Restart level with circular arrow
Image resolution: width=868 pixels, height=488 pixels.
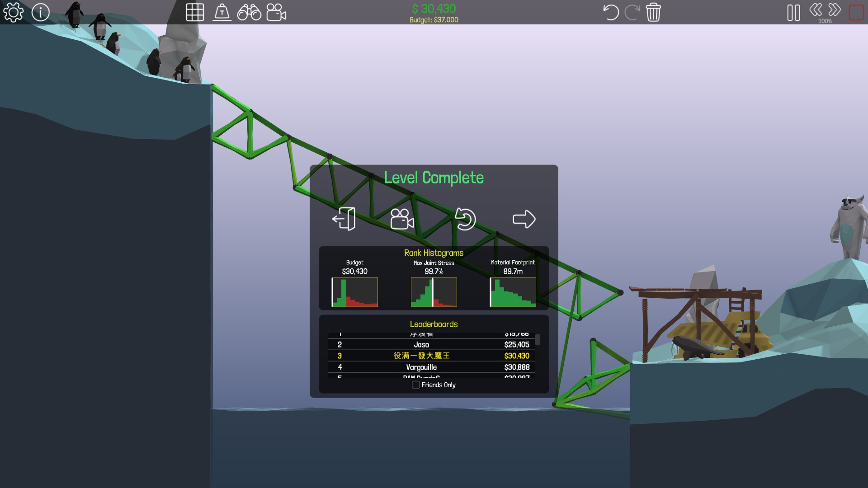click(x=465, y=219)
